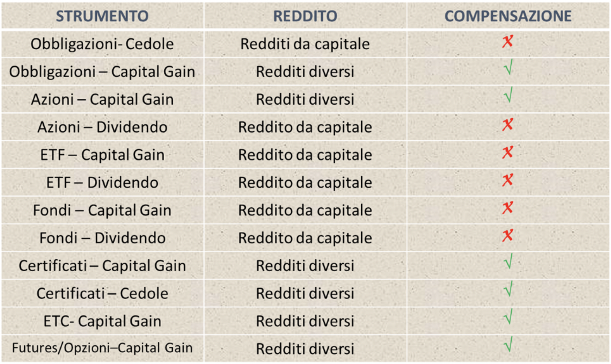Click the red X for Fondi Dividendo
611x364 pixels.
[508, 236]
